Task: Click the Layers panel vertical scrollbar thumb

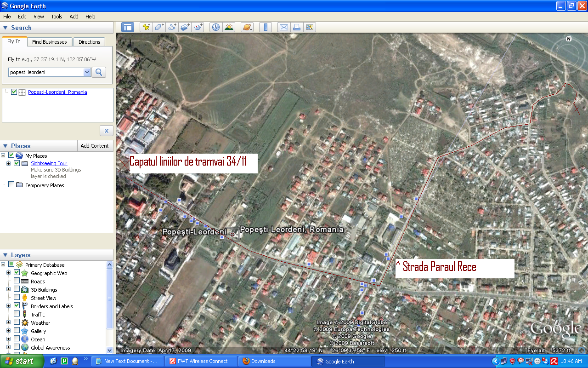Action: coord(109,299)
